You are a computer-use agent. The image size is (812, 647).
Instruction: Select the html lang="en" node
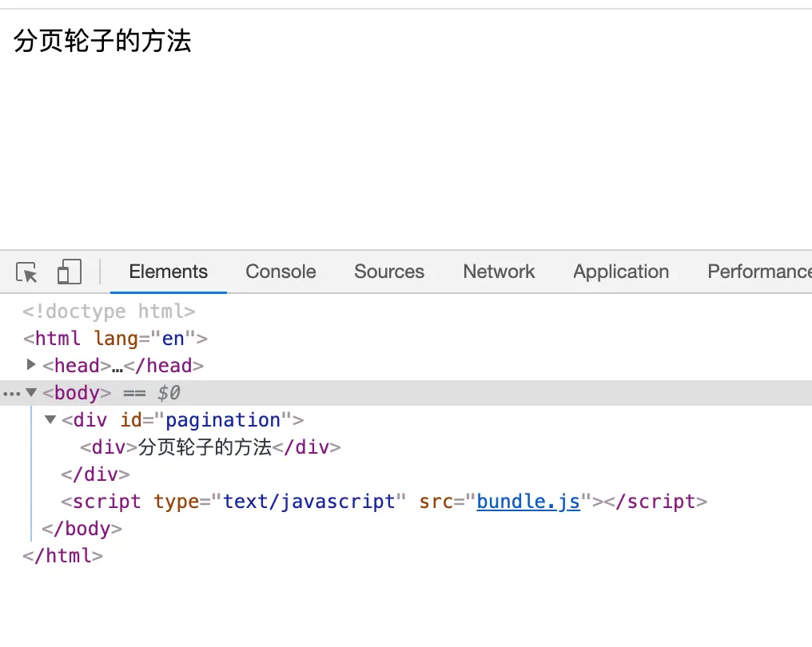click(115, 339)
